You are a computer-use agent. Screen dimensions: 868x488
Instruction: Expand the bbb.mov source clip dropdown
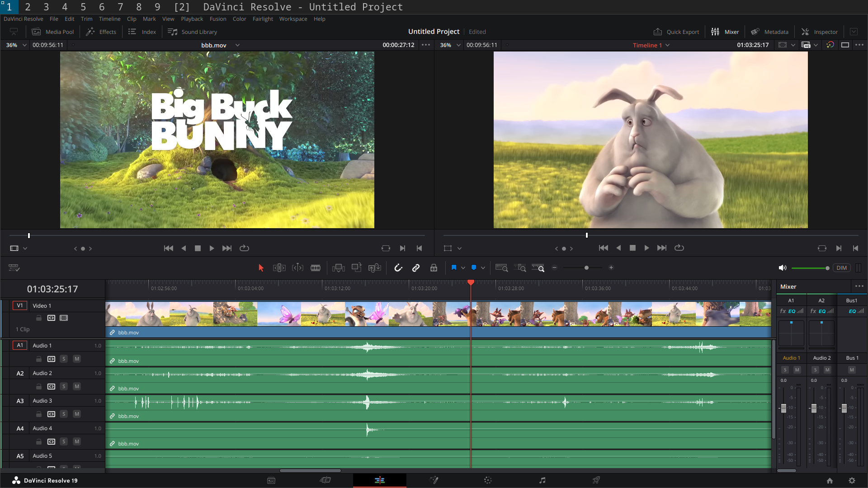pyautogui.click(x=237, y=45)
